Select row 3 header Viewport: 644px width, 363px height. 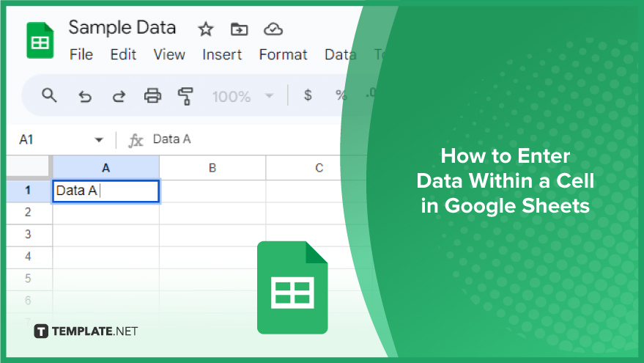[28, 235]
